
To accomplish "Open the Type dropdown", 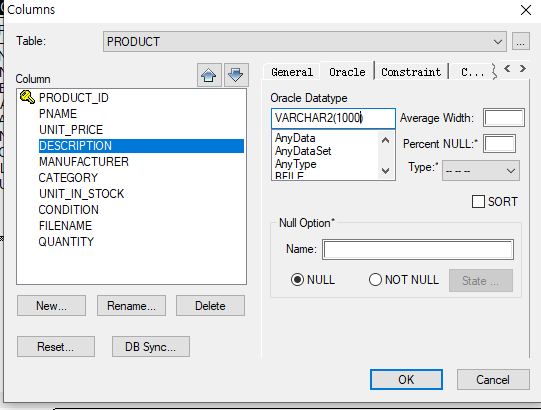I will click(481, 170).
